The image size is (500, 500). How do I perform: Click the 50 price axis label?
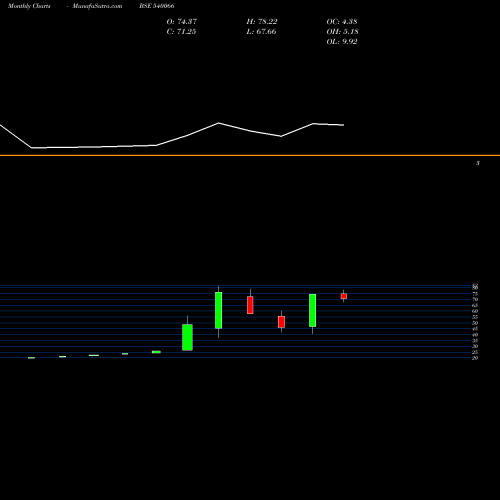point(475,323)
